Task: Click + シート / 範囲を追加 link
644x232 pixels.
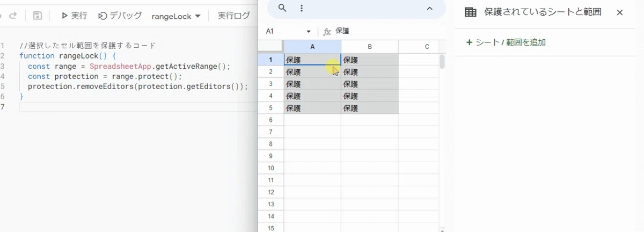Action: pyautogui.click(x=506, y=42)
